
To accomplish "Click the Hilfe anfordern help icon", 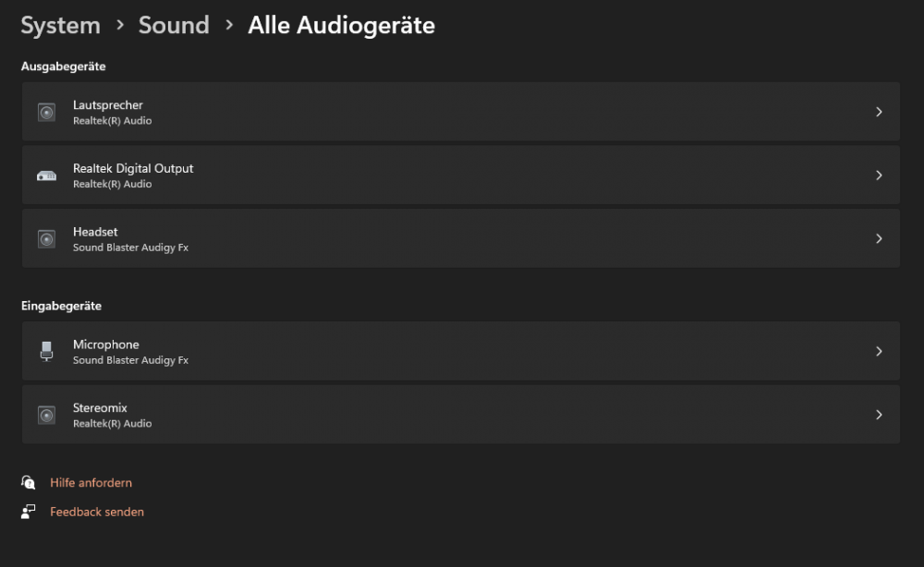I will pos(29,483).
